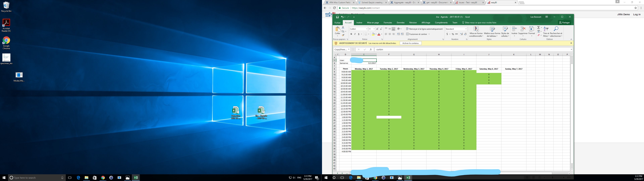Image resolution: width=644 pixels, height=181 pixels.
Task: Open the font size 11 dropdown
Action: [374, 29]
